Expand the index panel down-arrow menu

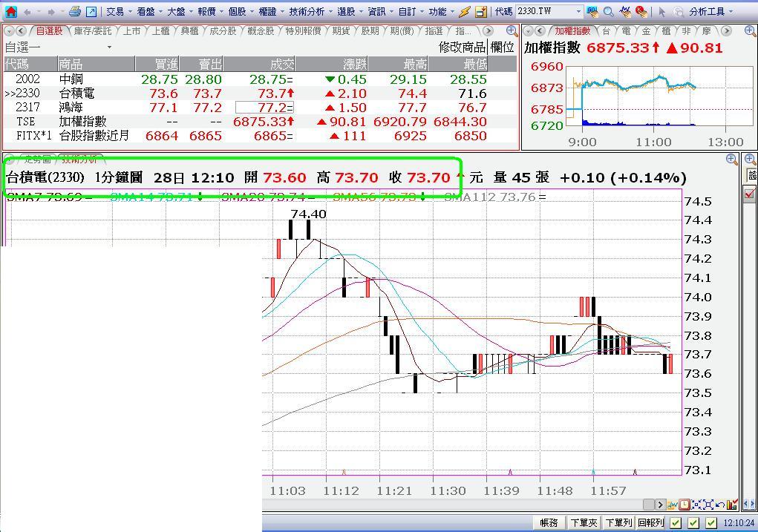[529, 31]
